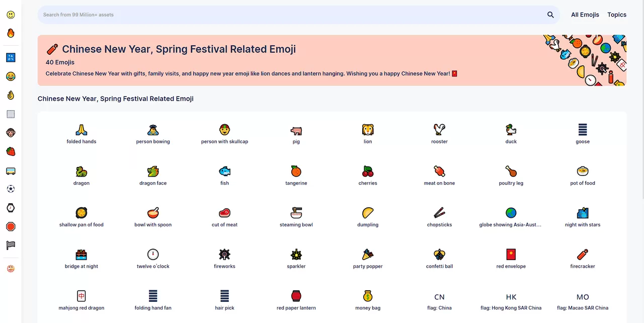The width and height of the screenshot is (644, 323).
Task: Click the bus travel category icon
Action: coord(11,171)
